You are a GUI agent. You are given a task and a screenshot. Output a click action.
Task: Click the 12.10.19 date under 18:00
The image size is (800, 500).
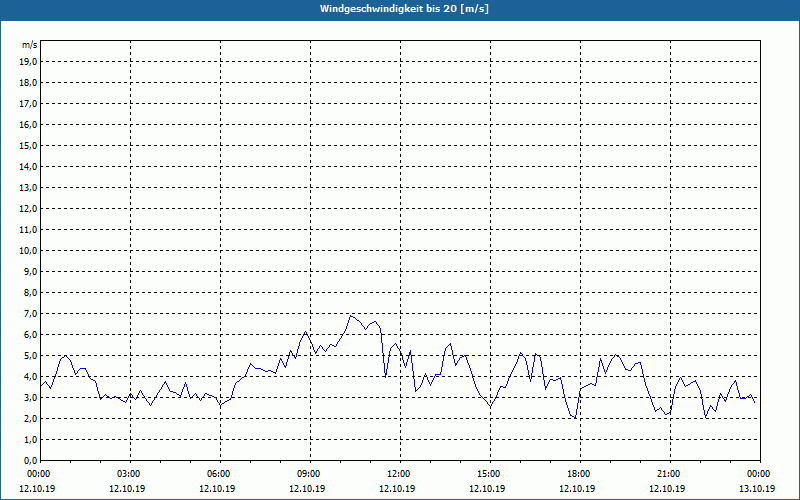(577, 488)
